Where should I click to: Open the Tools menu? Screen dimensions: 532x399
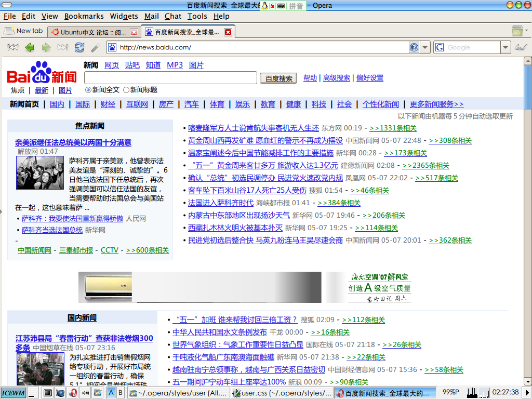coord(197,16)
